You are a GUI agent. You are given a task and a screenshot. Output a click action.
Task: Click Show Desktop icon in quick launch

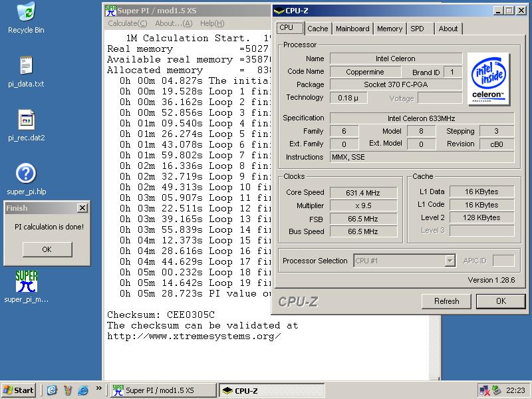point(52,390)
